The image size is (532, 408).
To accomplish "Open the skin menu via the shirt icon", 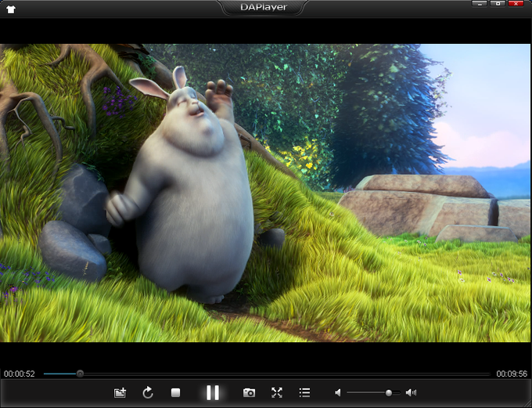I will [11, 9].
